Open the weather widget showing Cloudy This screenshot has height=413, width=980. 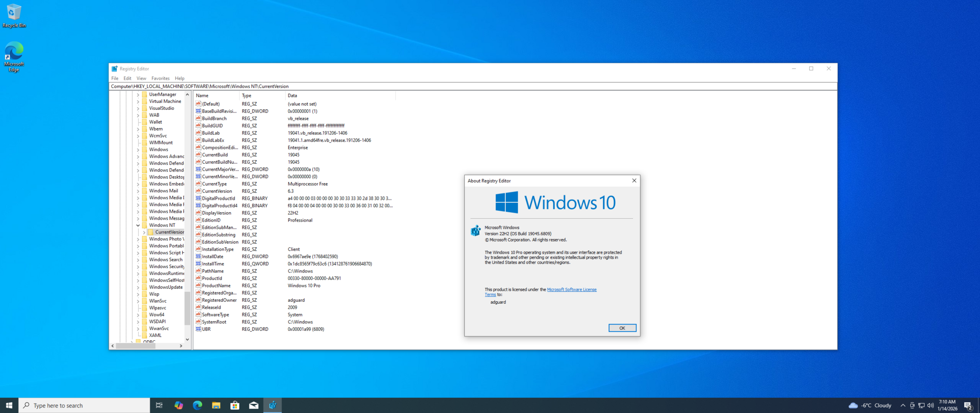click(x=870, y=406)
